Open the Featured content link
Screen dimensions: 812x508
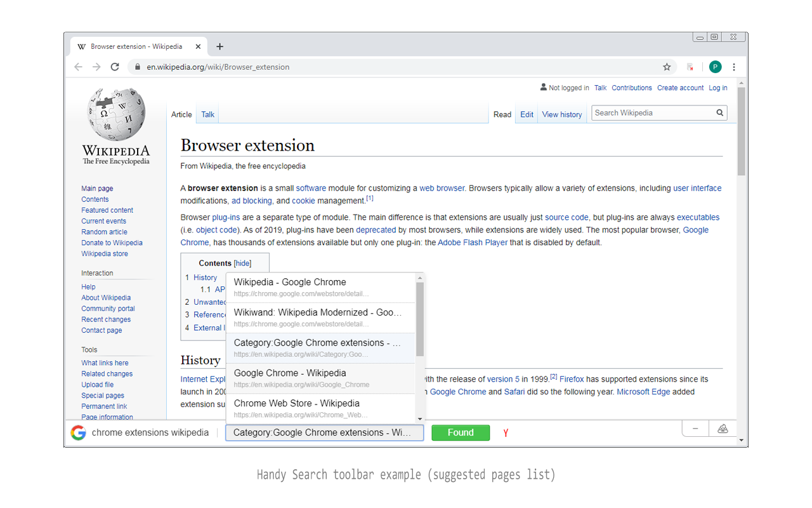pyautogui.click(x=107, y=210)
